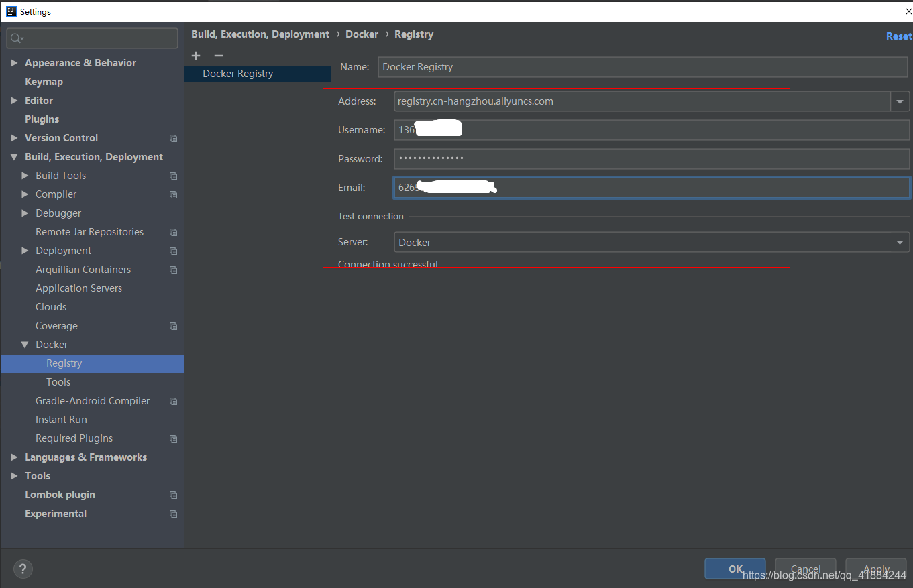Click the IntelliJ icon in the title bar
The width and height of the screenshot is (913, 588).
[11, 11]
